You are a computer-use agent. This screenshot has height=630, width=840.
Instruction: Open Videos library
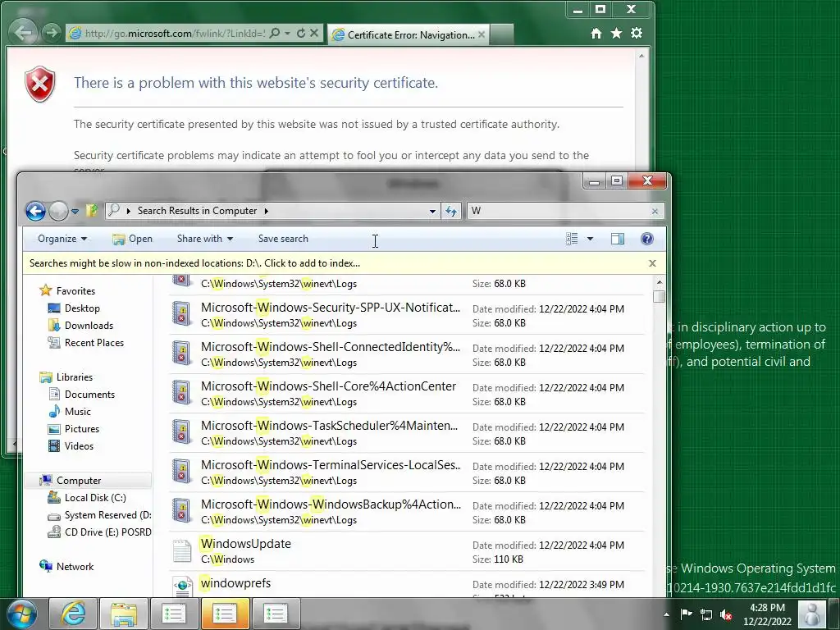pyautogui.click(x=71, y=445)
